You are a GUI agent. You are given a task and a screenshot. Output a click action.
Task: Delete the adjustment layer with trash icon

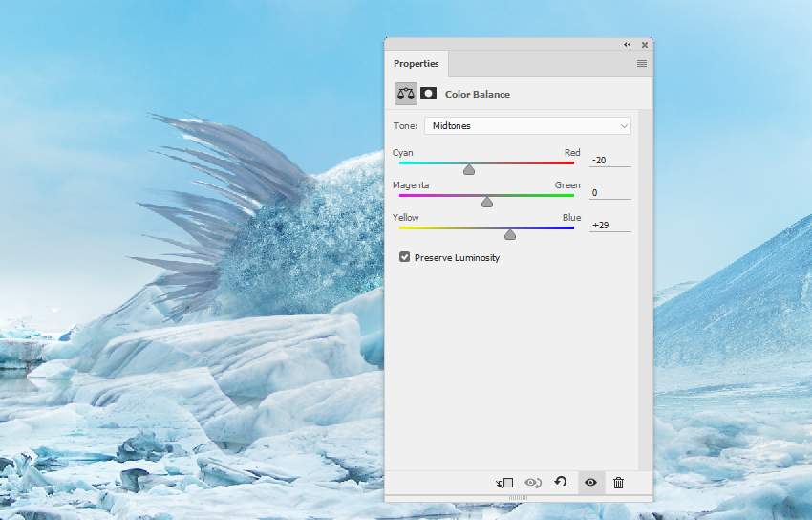618,483
